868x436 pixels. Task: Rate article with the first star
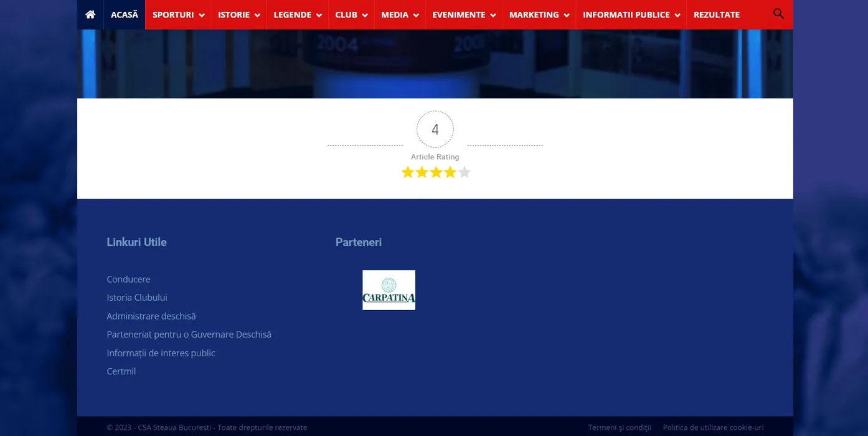tap(408, 173)
